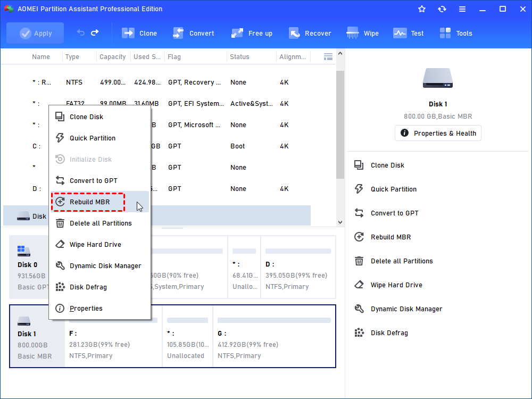Open the hamburger menu in the title bar
This screenshot has width=532, height=399.
point(462,9)
